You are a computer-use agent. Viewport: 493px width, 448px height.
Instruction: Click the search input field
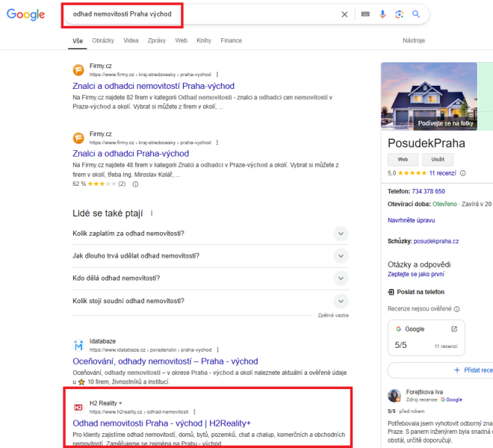tap(201, 14)
